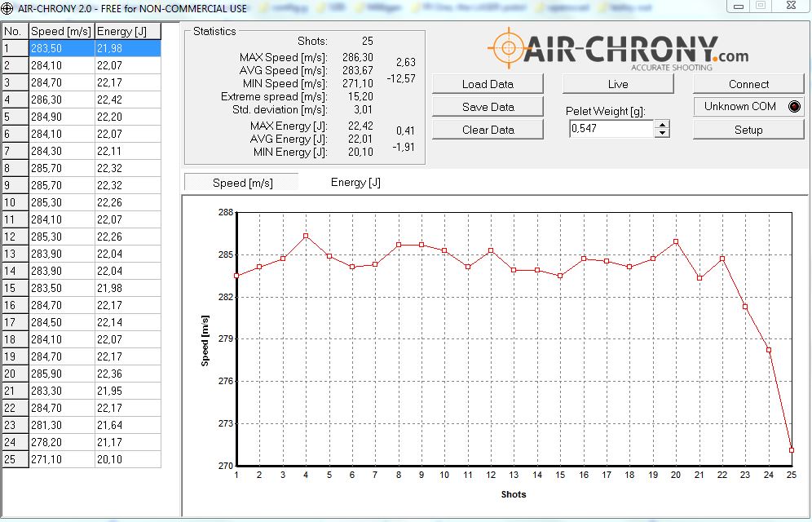Click the app icon in title bar
The image size is (812, 522).
pyautogui.click(x=7, y=8)
